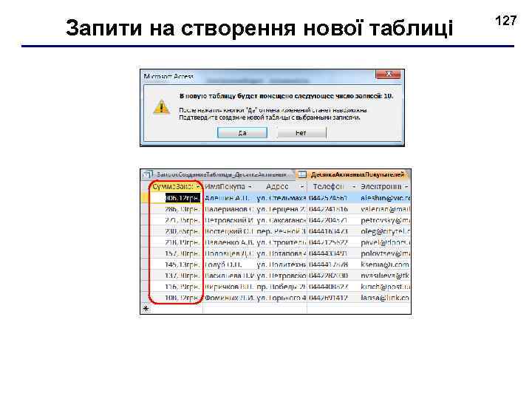Viewport: 532px width, 399px height.
Task: Click the address cell 'ул. Горького'
Action: click(281, 298)
